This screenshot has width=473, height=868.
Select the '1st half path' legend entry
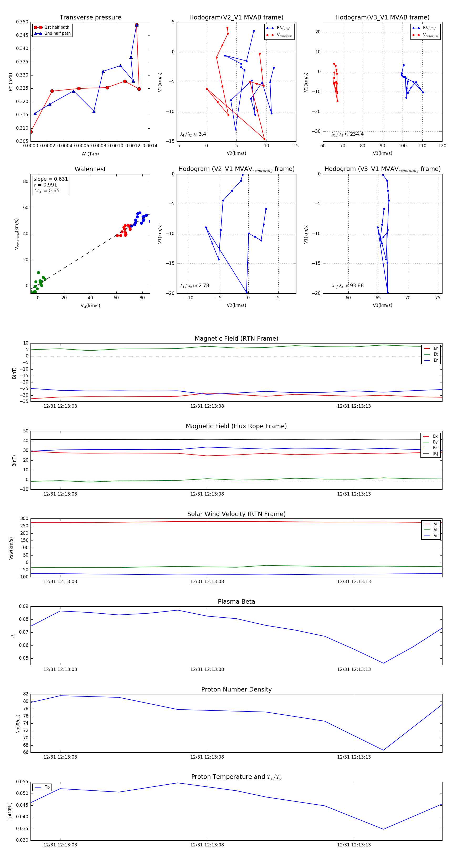(52, 27)
